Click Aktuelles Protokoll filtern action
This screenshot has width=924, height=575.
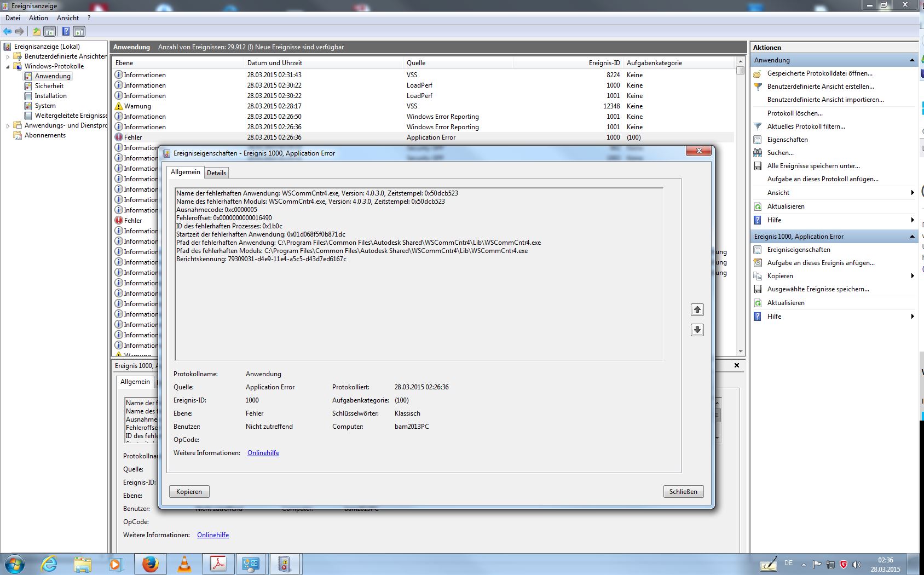point(806,127)
